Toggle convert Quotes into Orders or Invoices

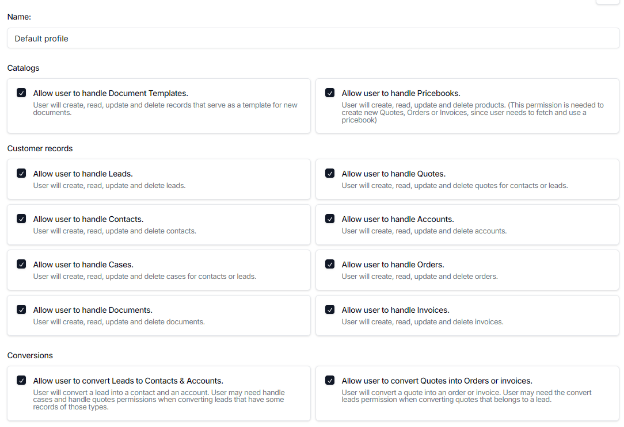(330, 381)
